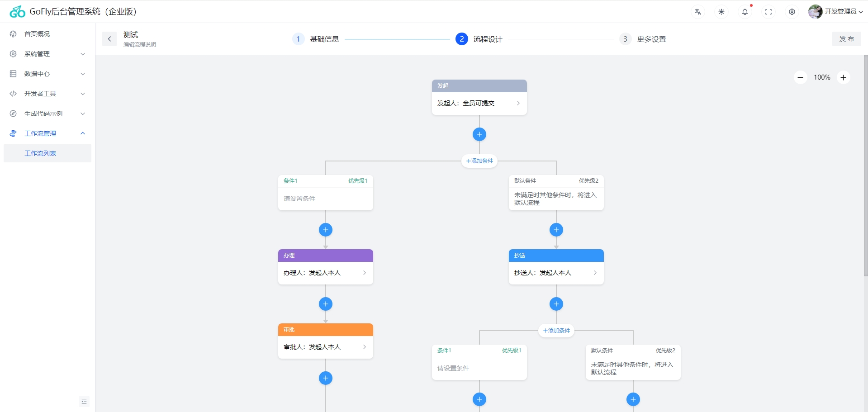Add node below the 办理 node
The width and height of the screenshot is (868, 412).
click(325, 304)
